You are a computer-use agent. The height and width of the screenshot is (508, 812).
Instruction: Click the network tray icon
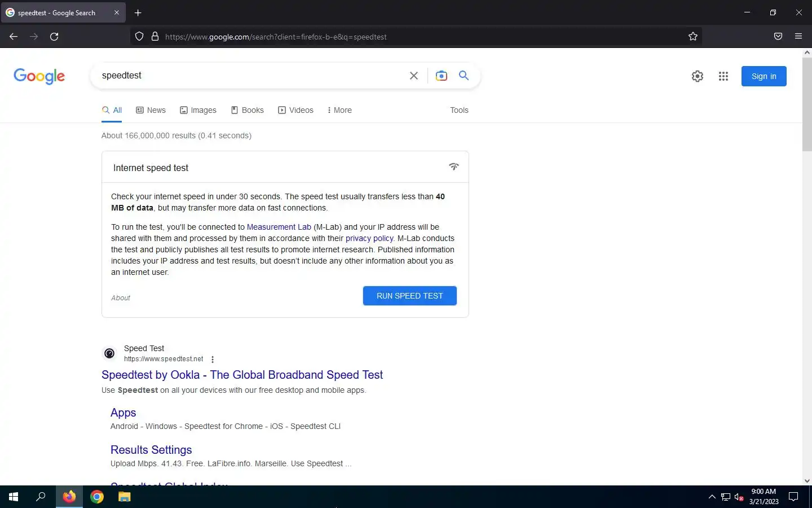coord(726,497)
